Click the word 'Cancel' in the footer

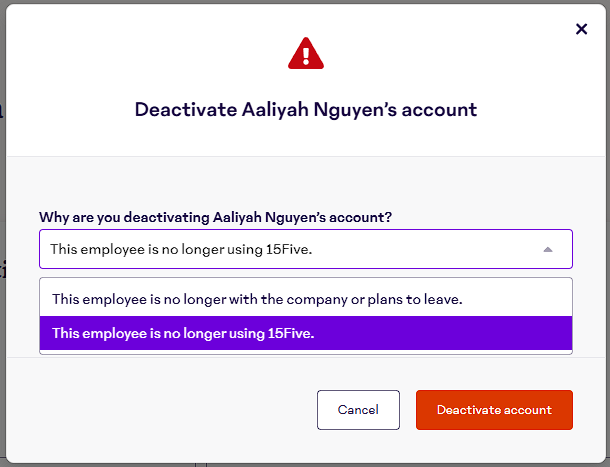tap(358, 410)
